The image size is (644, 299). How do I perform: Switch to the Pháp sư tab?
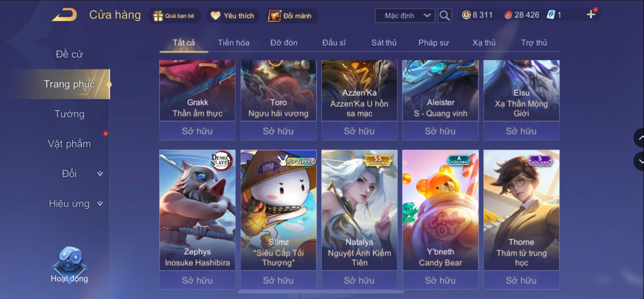(x=433, y=43)
